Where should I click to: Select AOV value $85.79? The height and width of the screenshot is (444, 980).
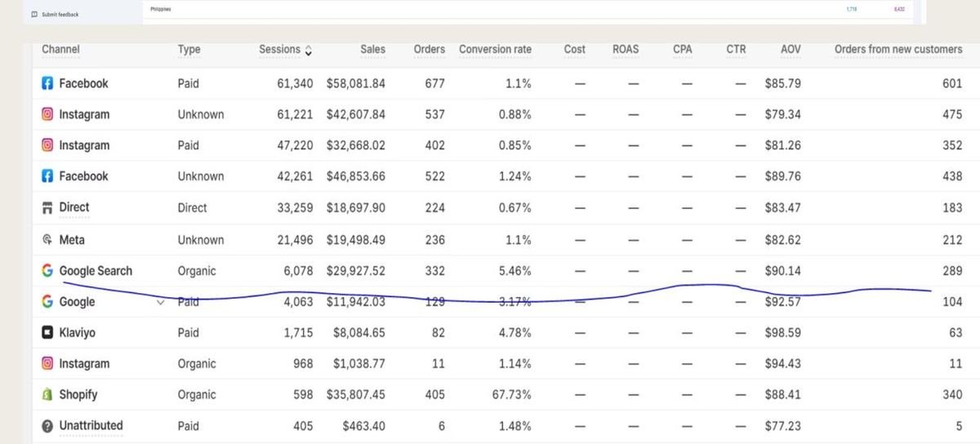(783, 83)
